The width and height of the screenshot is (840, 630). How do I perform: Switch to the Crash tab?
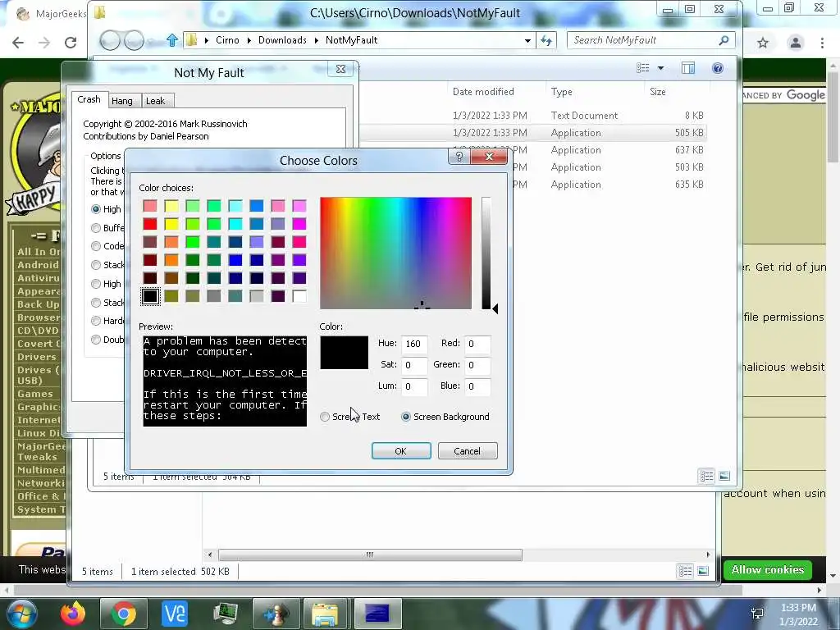(89, 99)
